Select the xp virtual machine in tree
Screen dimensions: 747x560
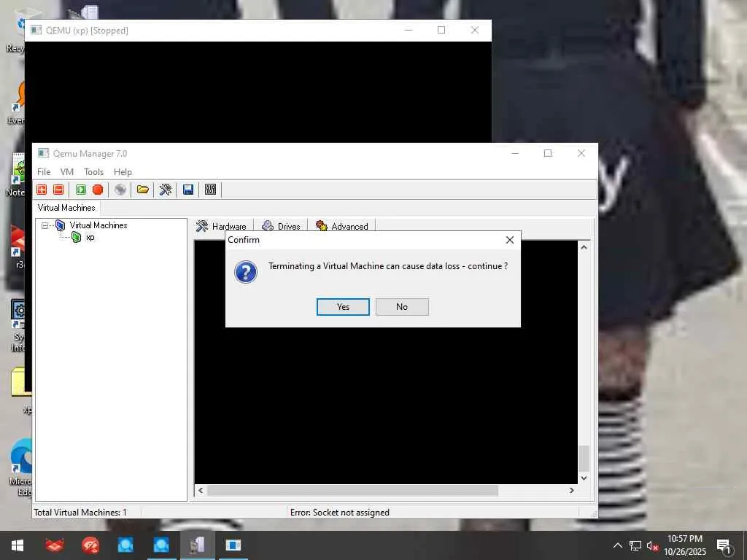(90, 237)
